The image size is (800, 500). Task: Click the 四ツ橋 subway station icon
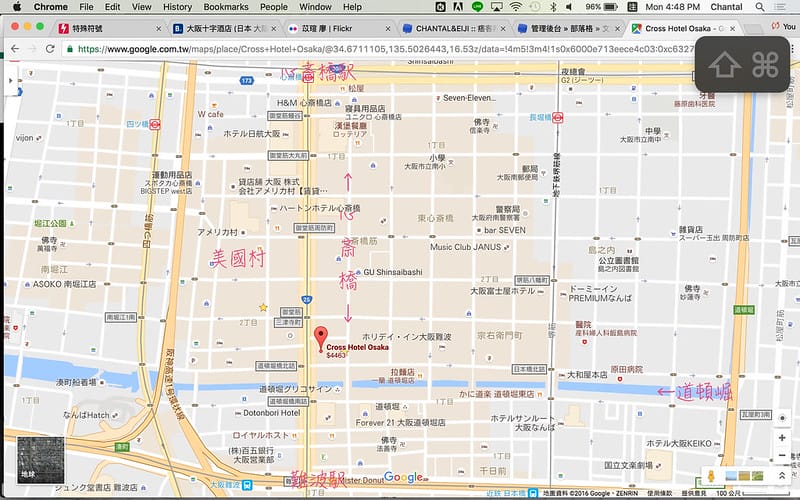(155, 124)
